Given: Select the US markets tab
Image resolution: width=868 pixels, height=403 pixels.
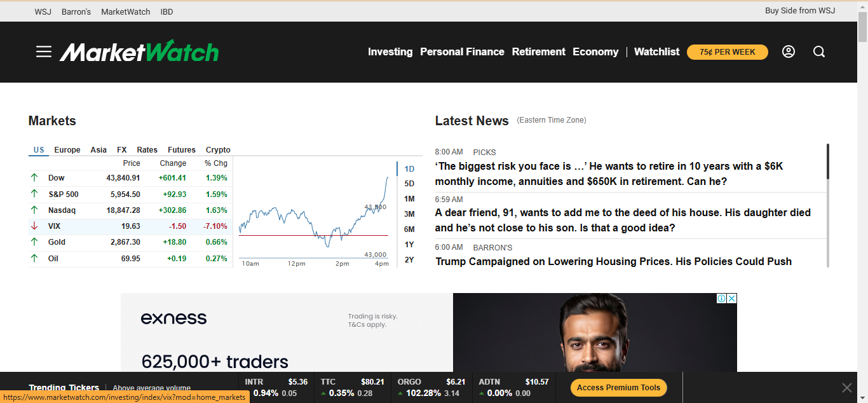Looking at the screenshot, I should click(x=39, y=150).
